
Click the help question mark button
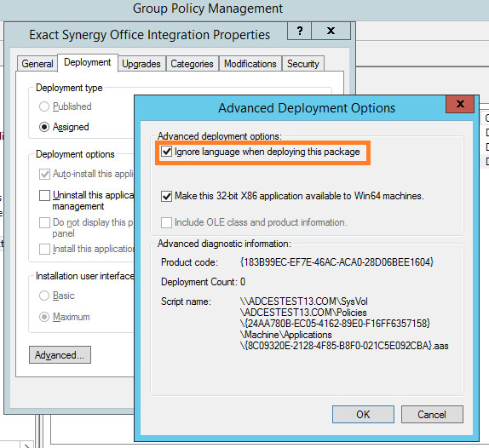pyautogui.click(x=299, y=31)
